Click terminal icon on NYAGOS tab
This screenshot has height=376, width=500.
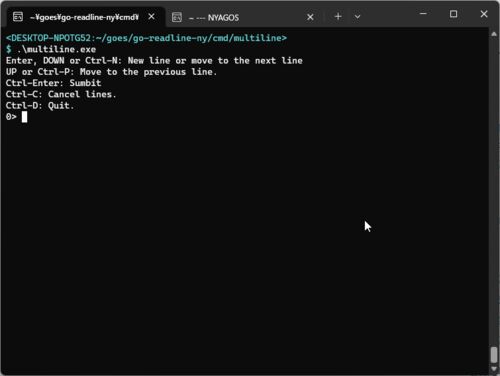177,17
